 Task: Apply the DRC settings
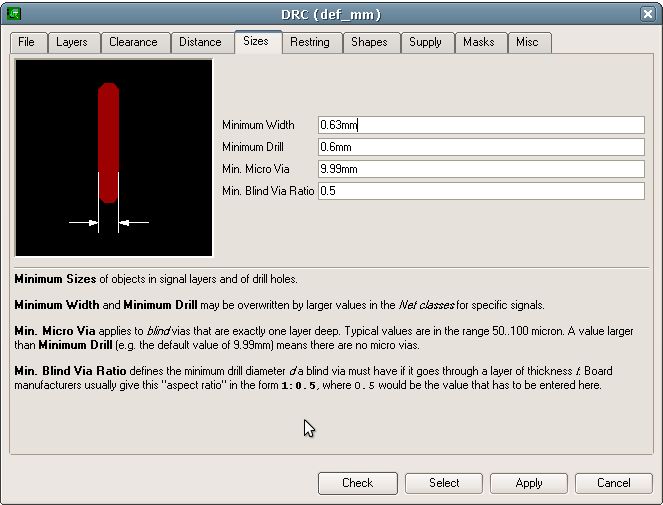tap(529, 483)
